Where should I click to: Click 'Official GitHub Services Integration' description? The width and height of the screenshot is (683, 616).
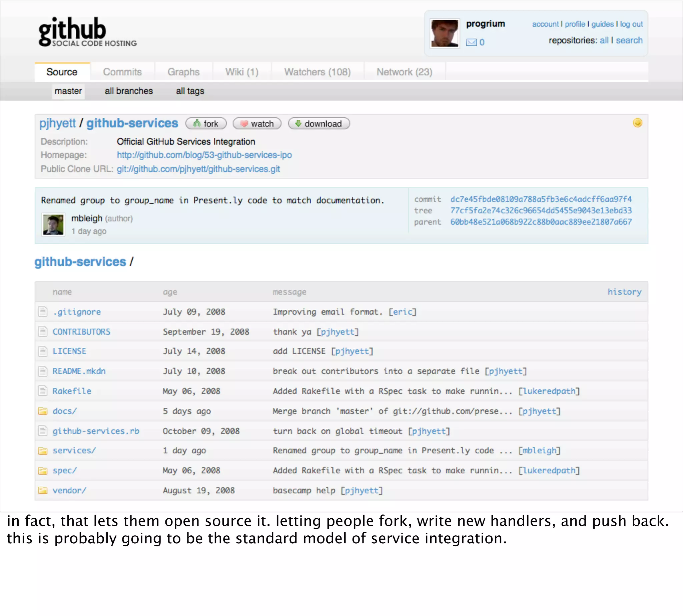186,141
